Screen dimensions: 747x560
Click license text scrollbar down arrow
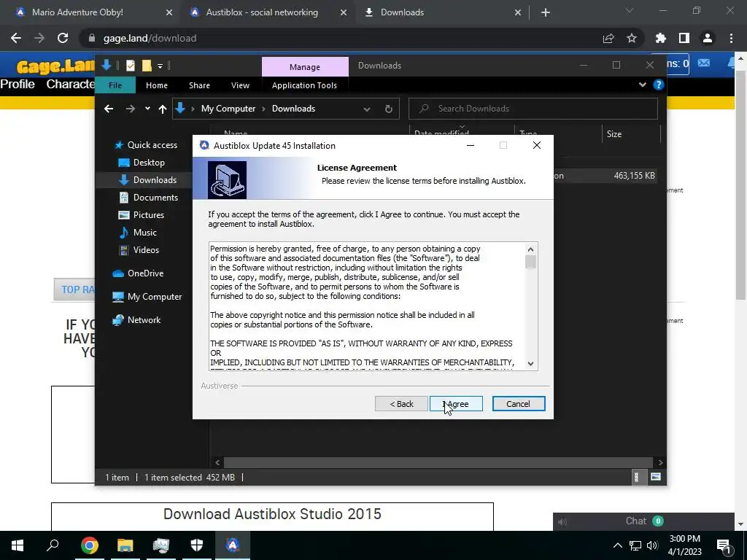click(x=531, y=364)
